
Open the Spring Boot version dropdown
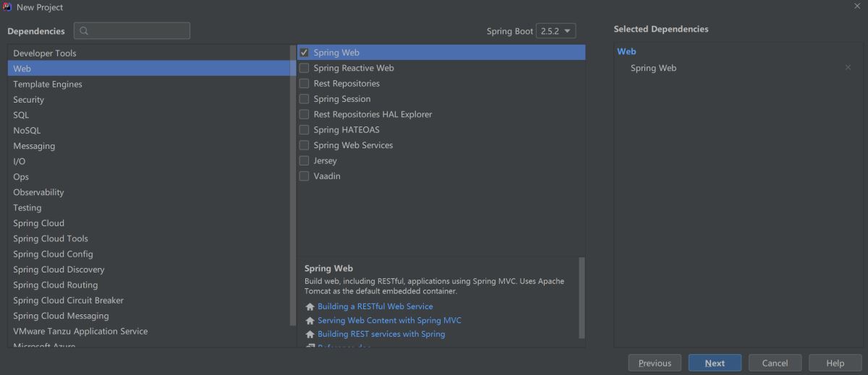coord(556,31)
